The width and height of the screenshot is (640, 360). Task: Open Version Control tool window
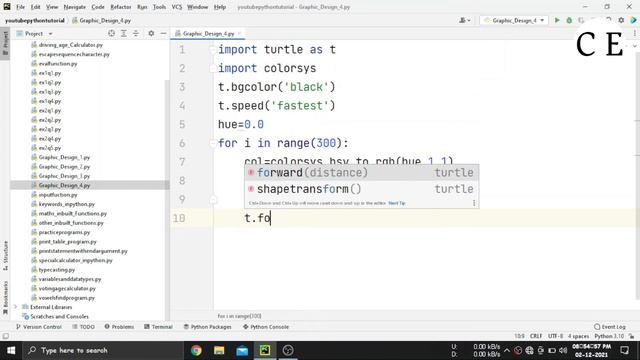[x=39, y=327]
